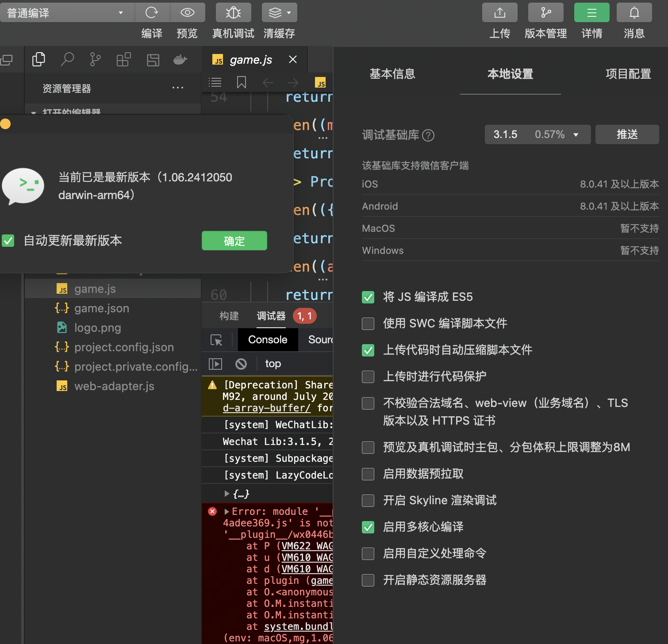
Task: Click the error badge showing 1, 1
Action: point(305,316)
